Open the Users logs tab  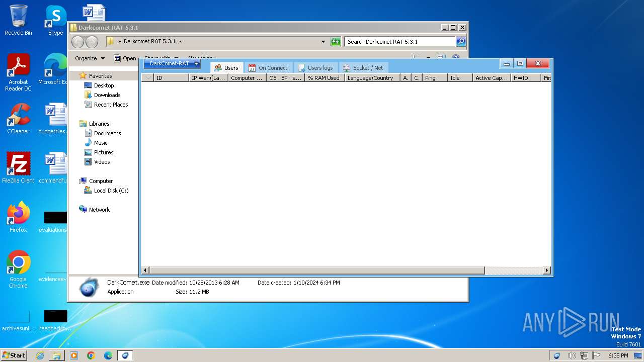[x=315, y=68]
